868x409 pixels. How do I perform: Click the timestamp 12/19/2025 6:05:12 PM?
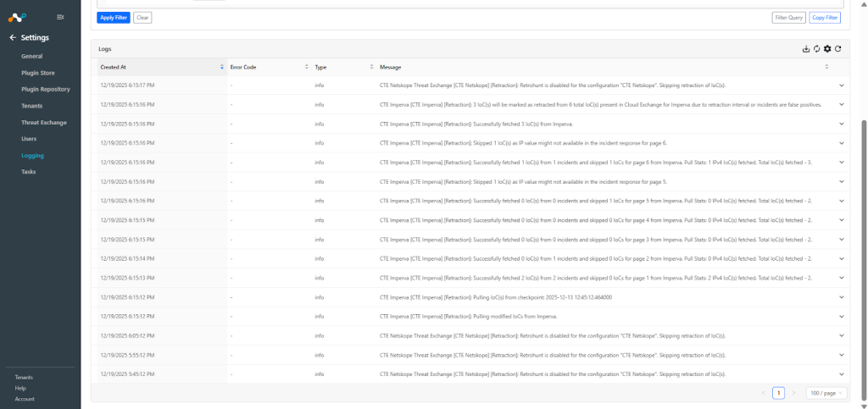pos(127,335)
